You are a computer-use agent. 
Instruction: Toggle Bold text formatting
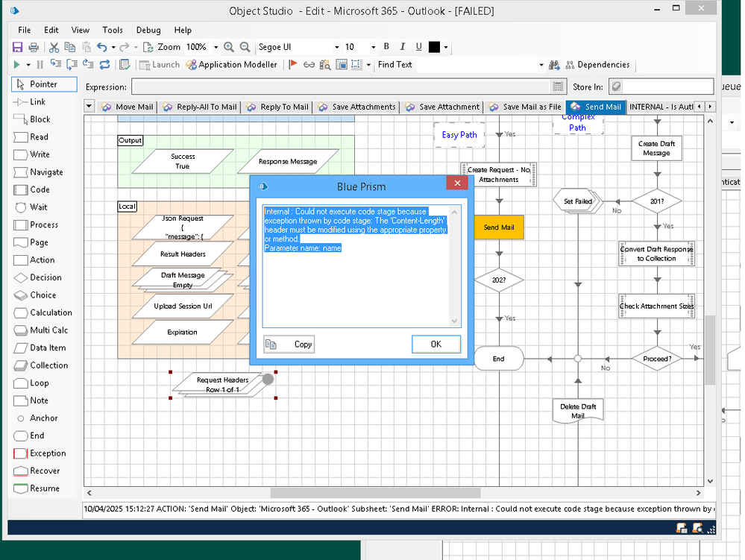[387, 47]
